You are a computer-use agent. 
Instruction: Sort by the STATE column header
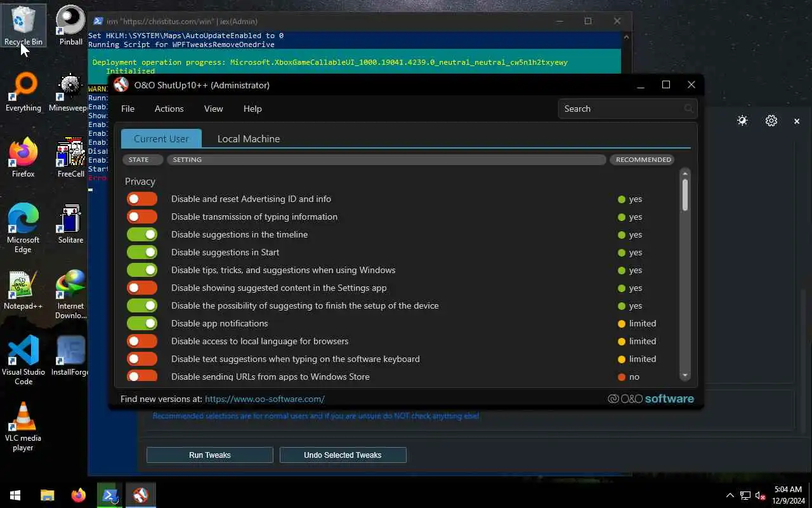coord(143,159)
